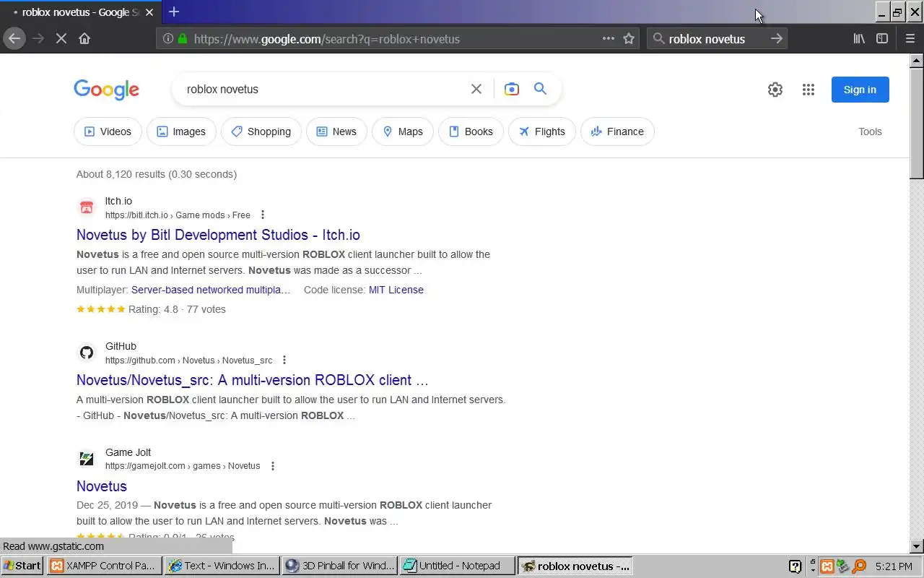
Task: Open page actions three-dot menu in URL bar
Action: point(609,39)
